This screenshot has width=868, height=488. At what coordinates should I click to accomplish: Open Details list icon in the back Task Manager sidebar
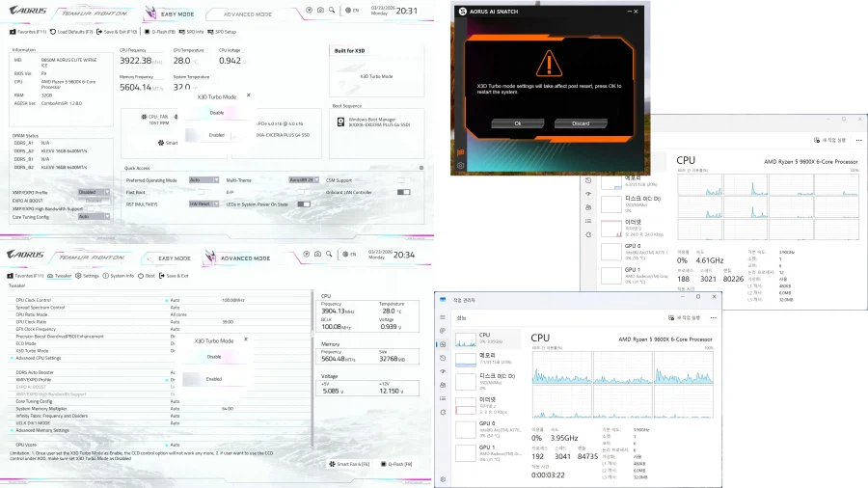[x=588, y=221]
